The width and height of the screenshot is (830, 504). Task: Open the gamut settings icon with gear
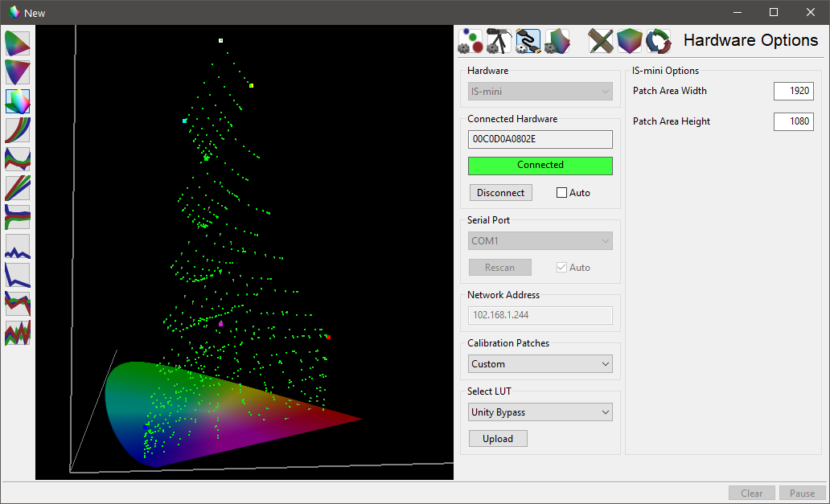pos(557,40)
